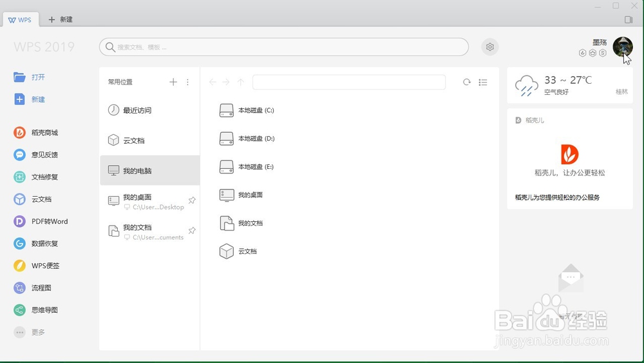This screenshot has height=363, width=644.
Task: Switch the list view mode icon
Action: tap(483, 83)
